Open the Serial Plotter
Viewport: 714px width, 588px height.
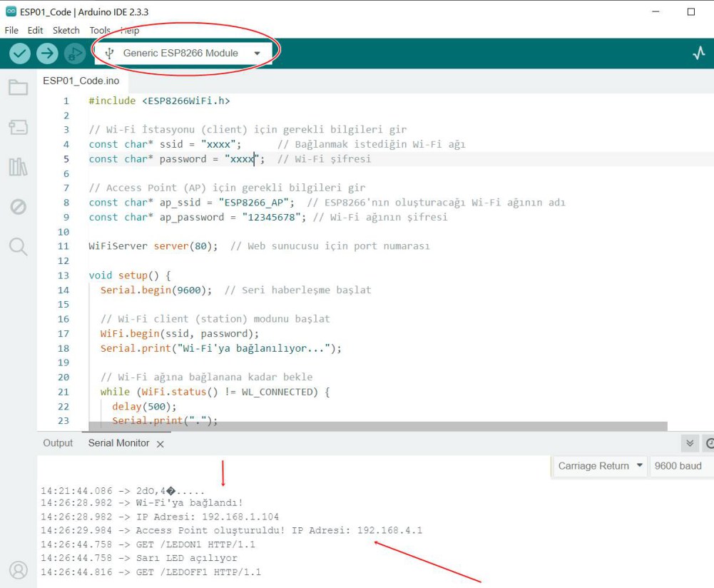pyautogui.click(x=698, y=54)
